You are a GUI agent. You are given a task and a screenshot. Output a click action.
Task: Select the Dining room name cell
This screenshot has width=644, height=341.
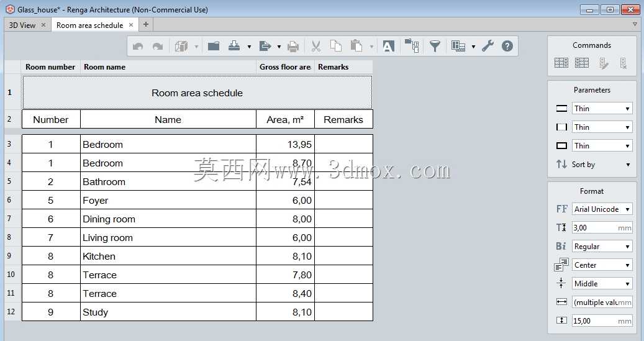point(168,219)
